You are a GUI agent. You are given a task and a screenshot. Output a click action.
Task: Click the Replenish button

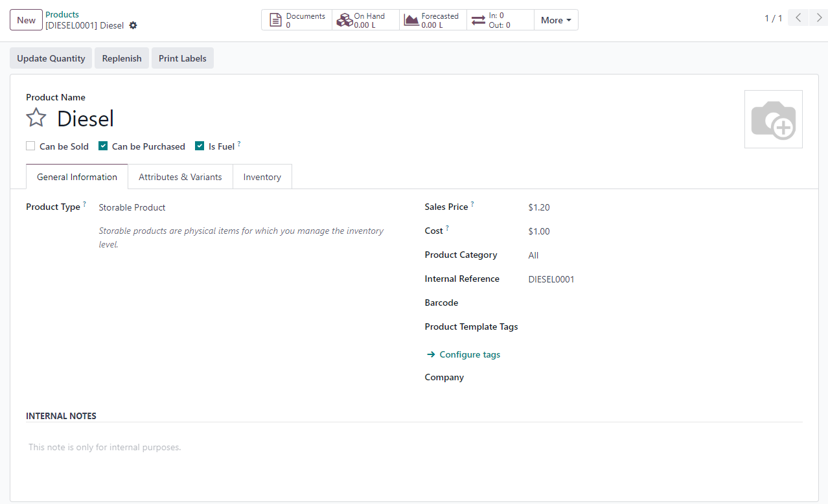122,58
